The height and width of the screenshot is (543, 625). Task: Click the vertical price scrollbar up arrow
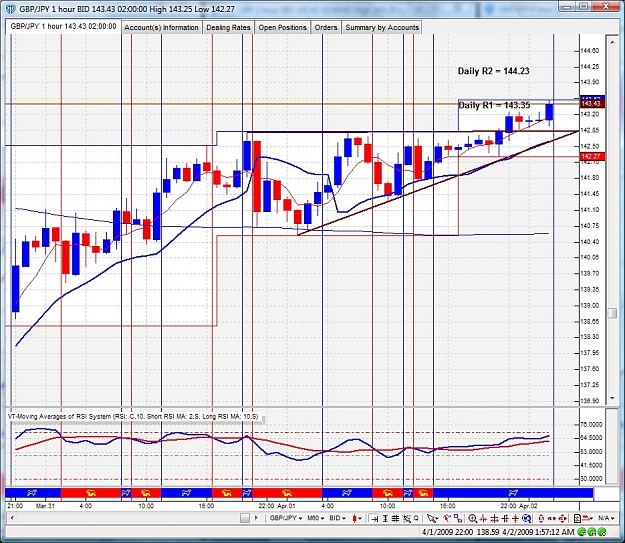[612, 41]
